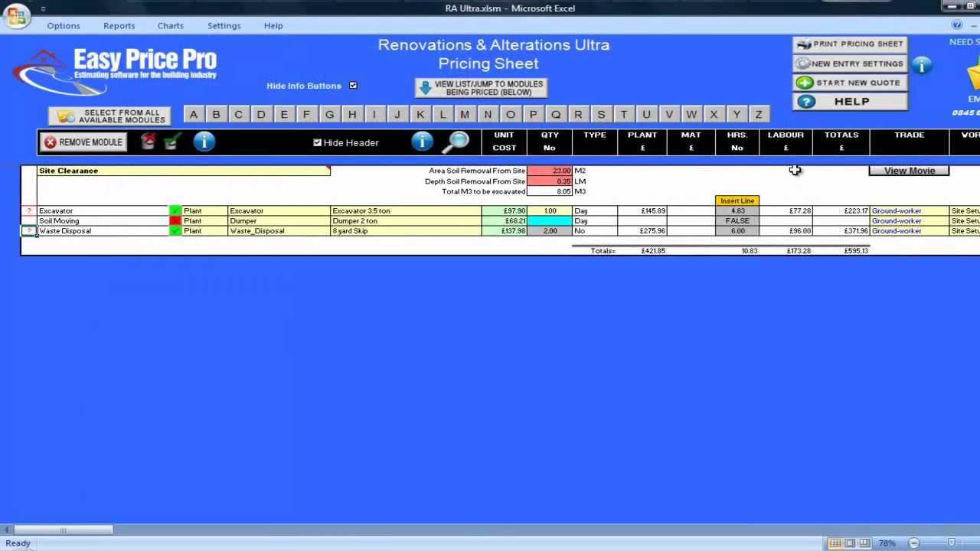Click Print Pricing Sheet button
The height and width of the screenshot is (551, 980).
pos(850,44)
